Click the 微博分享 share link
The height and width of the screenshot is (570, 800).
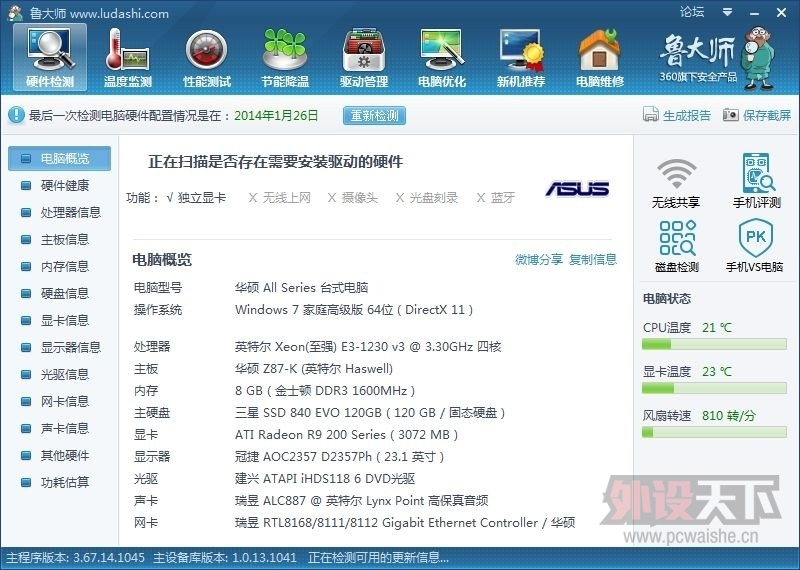tap(539, 259)
